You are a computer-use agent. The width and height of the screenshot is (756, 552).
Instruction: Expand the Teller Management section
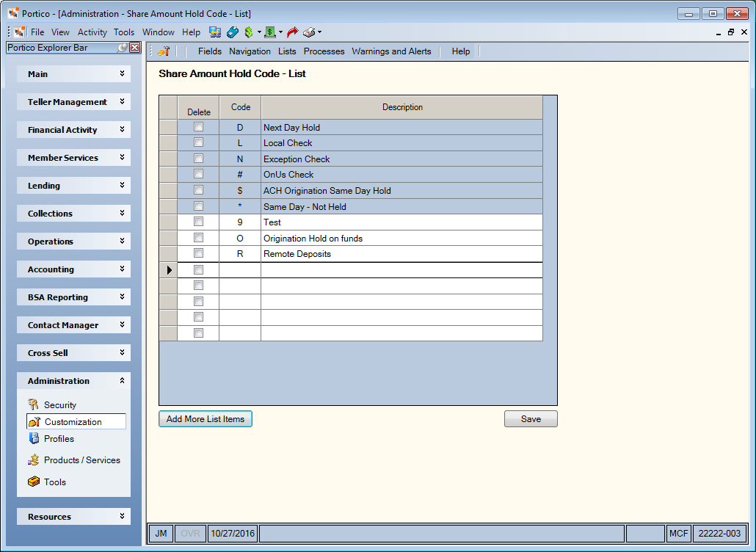pyautogui.click(x=74, y=102)
